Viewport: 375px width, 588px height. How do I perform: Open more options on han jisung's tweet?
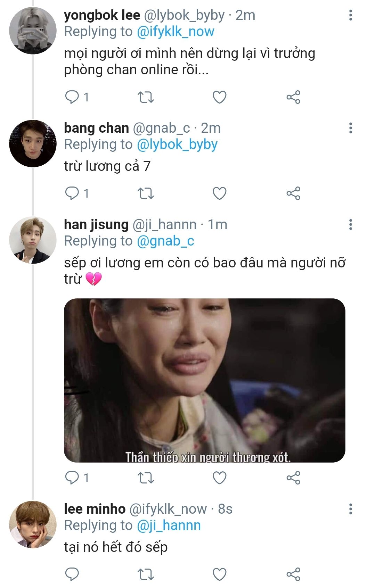click(x=350, y=225)
